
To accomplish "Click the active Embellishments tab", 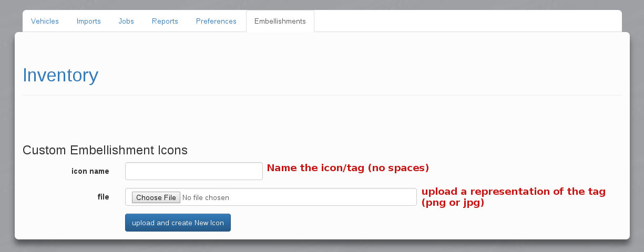I will point(280,22).
